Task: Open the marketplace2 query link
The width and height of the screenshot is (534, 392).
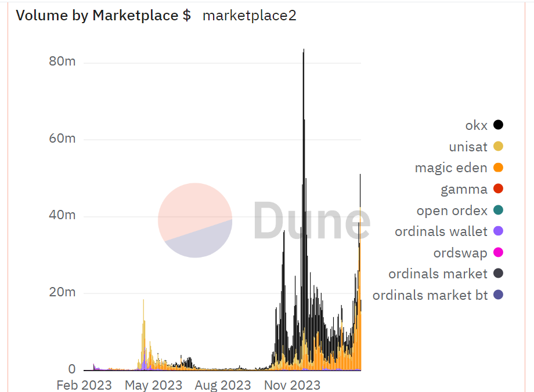Action: (x=249, y=16)
